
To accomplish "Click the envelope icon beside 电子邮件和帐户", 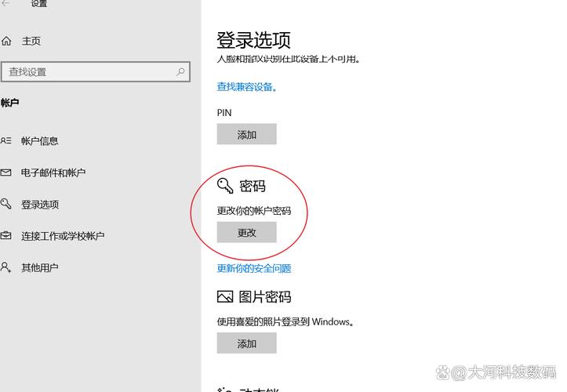I will 6,172.
